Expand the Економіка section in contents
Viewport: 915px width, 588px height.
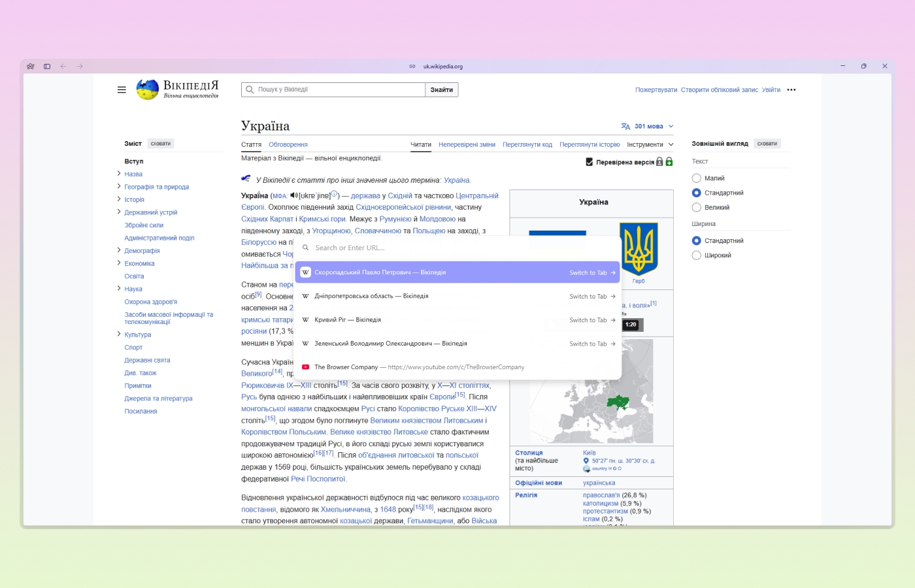119,263
